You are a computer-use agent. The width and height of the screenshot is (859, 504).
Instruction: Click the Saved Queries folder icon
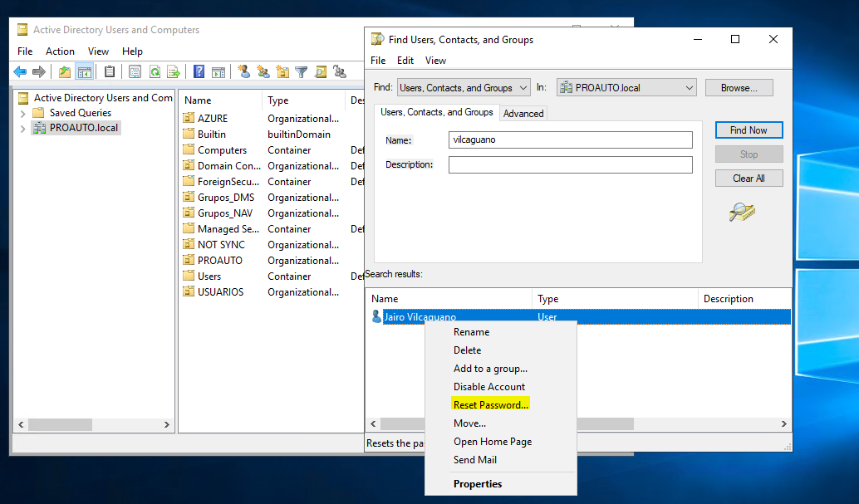pyautogui.click(x=38, y=113)
